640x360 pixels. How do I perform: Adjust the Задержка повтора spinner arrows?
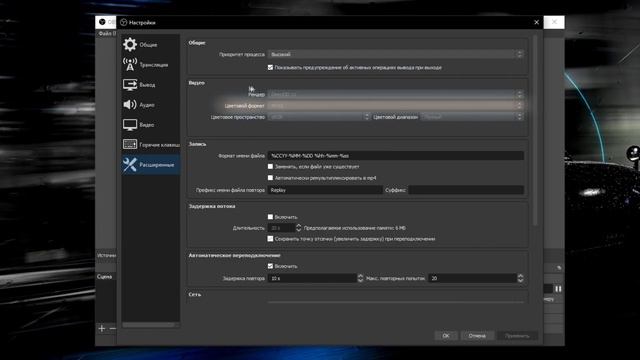(x=360, y=278)
